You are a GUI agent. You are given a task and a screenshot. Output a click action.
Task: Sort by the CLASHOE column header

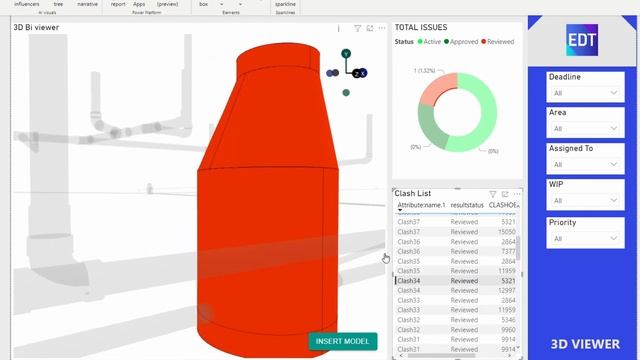[502, 205]
